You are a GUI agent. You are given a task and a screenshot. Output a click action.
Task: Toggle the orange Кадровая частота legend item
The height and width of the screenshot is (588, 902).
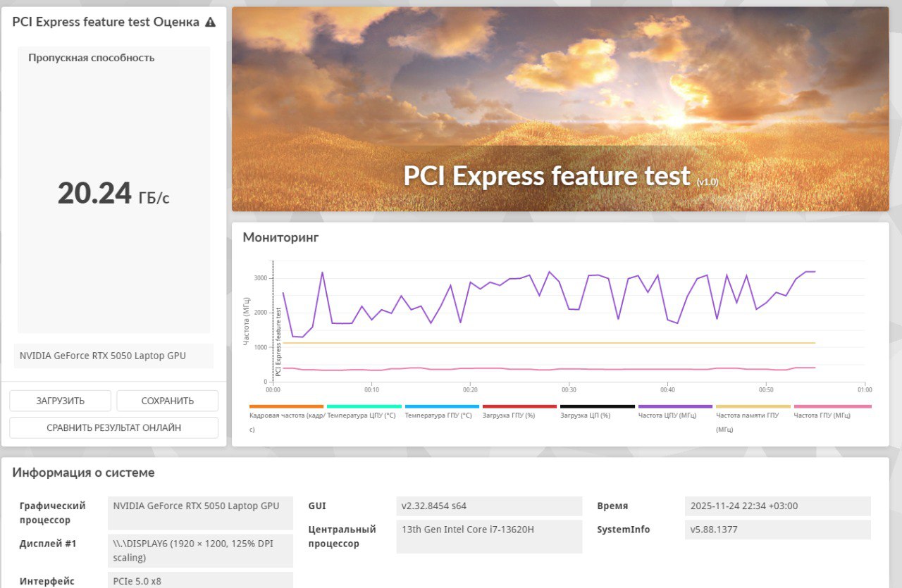(286, 407)
